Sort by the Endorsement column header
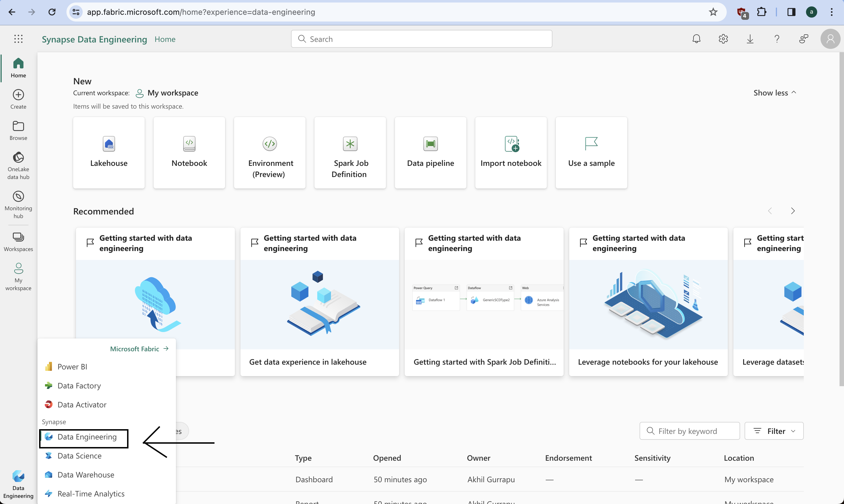The height and width of the screenshot is (504, 844). click(568, 458)
